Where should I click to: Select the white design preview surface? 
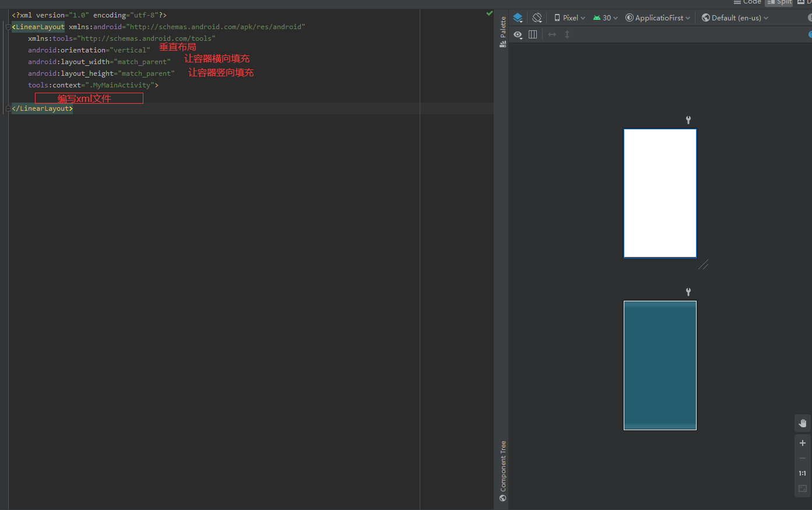click(660, 194)
